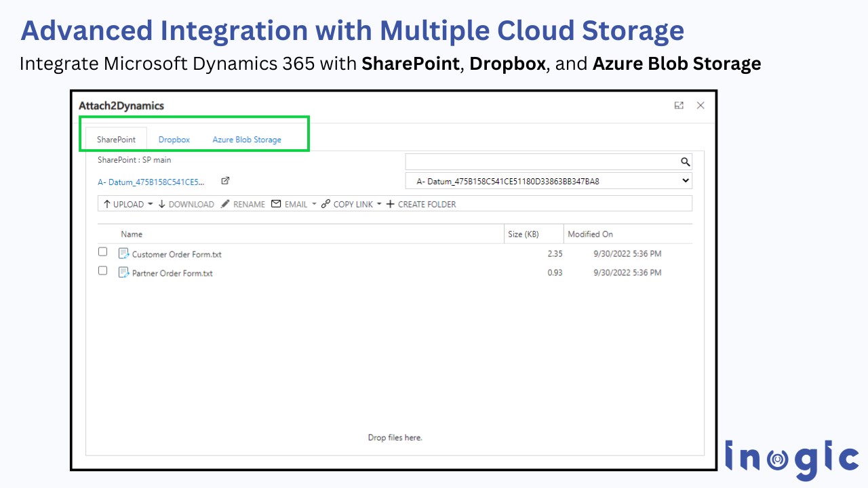This screenshot has height=488, width=868.
Task: Click the COPY LINK button
Action: point(347,204)
